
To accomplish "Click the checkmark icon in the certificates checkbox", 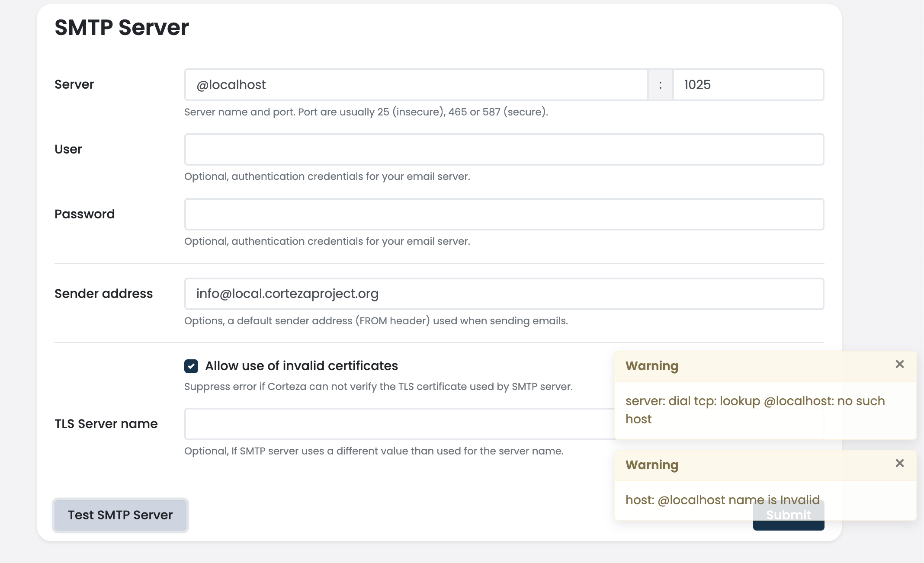I will 190,366.
